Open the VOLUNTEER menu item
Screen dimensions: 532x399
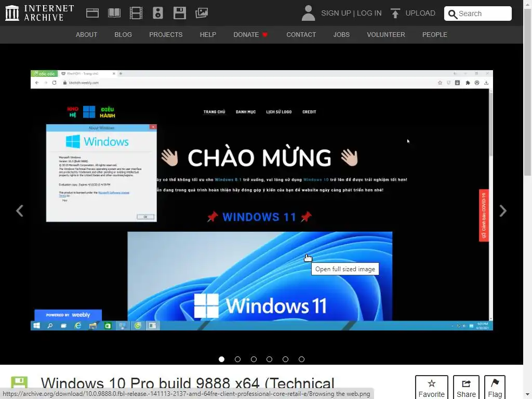[x=386, y=35]
